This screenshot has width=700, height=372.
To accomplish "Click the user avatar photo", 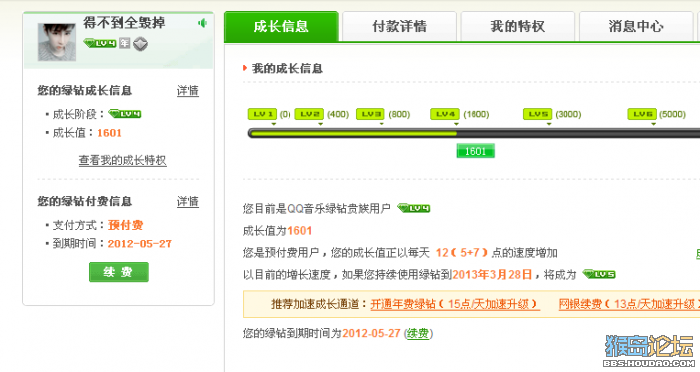I will 57,42.
